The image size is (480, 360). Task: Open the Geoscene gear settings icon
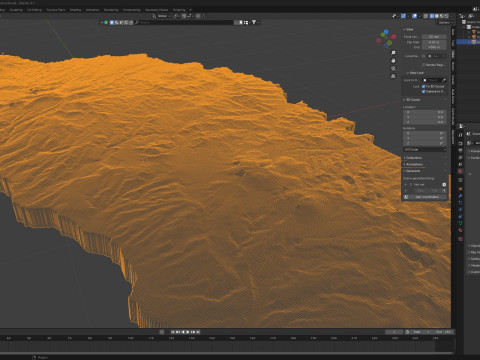(x=444, y=184)
